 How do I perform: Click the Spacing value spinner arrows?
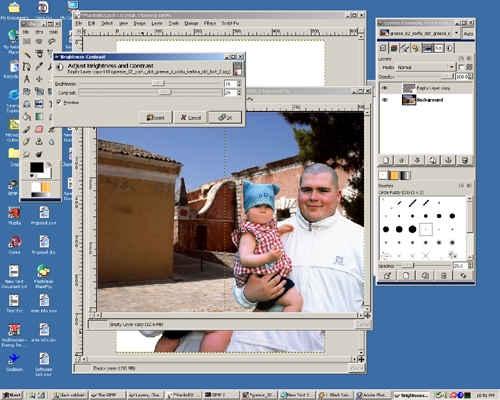(x=470, y=265)
